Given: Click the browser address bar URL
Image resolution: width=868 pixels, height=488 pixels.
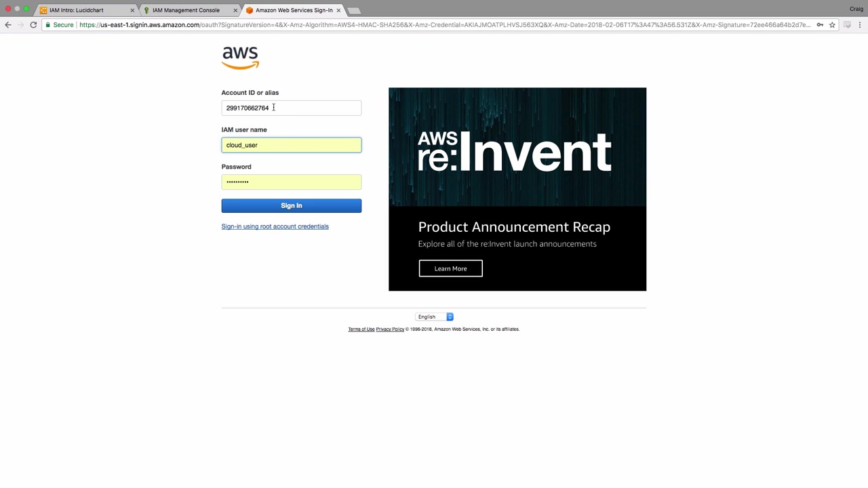Looking at the screenshot, I should (444, 25).
